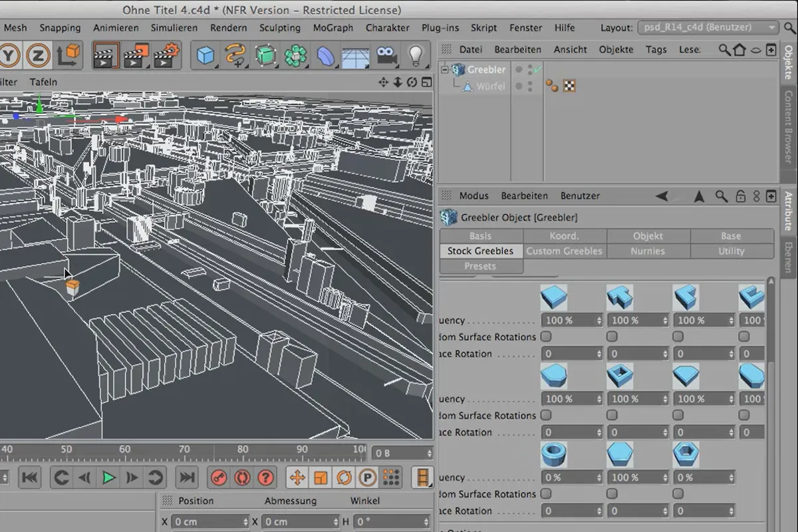Screen dimensions: 798x532
Task: Click the lock icon in the Attribute manager
Action: click(740, 196)
